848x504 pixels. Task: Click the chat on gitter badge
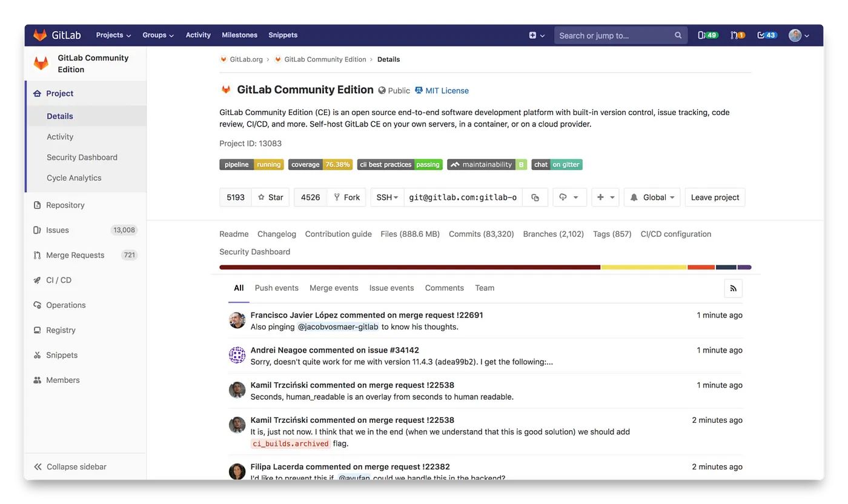(x=557, y=164)
